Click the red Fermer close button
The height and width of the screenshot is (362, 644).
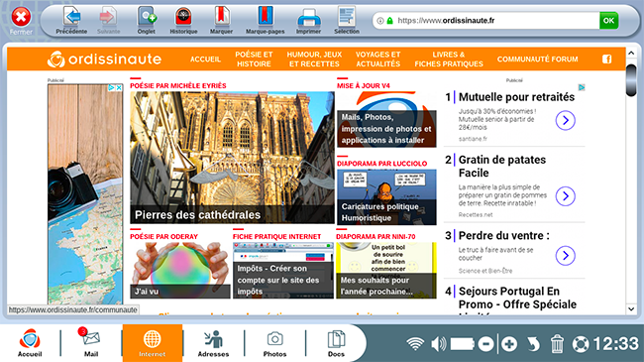[x=21, y=21]
